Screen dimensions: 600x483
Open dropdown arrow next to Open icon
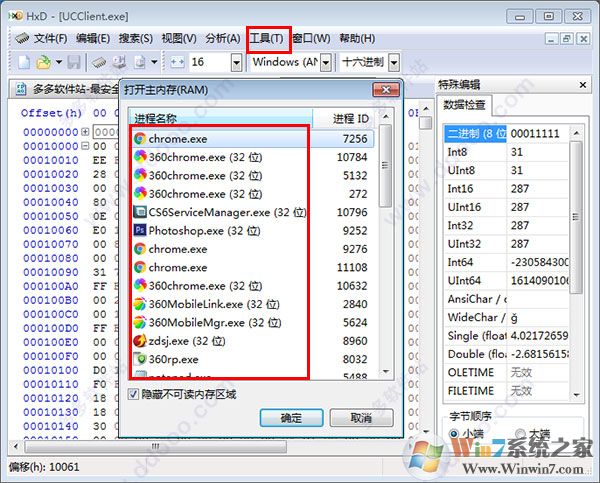tap(59, 62)
